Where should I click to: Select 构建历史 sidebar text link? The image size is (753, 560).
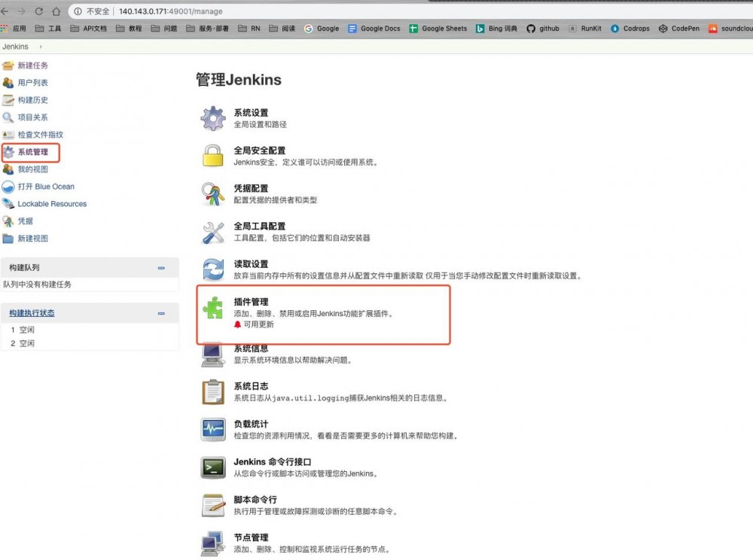32,100
